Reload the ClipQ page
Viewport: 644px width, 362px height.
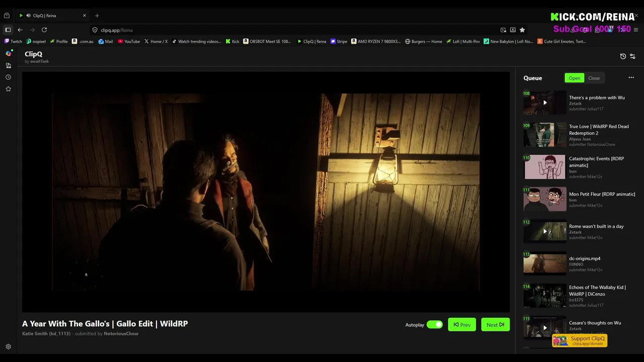click(44, 30)
